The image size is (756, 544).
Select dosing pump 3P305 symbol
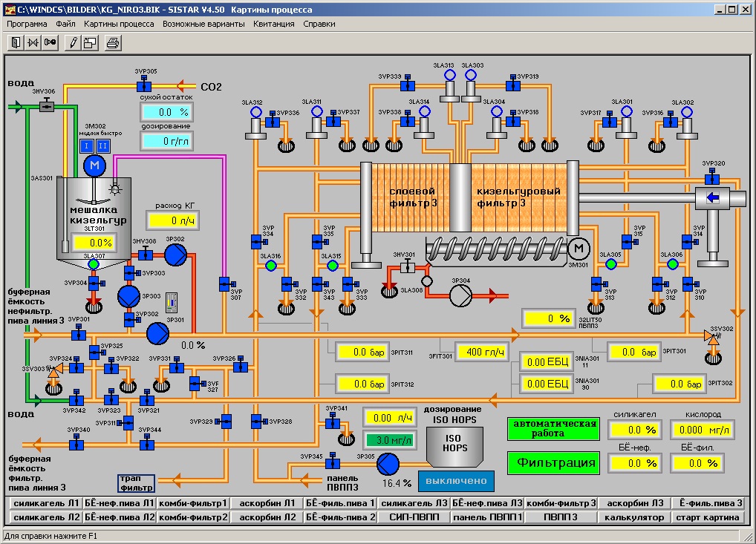[388, 465]
